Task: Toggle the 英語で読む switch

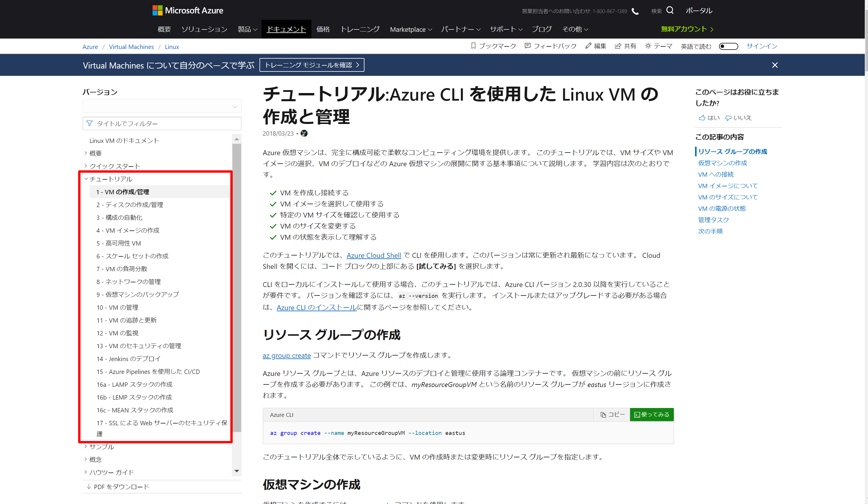Action: click(728, 46)
